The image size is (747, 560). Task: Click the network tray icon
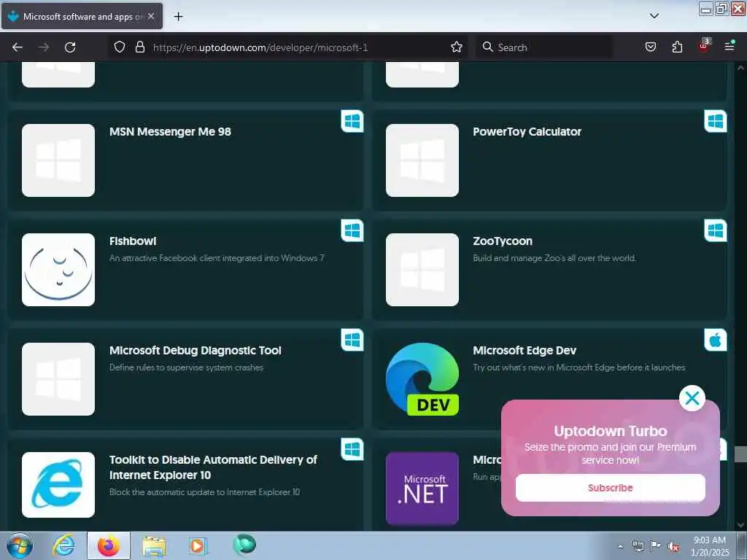click(638, 546)
